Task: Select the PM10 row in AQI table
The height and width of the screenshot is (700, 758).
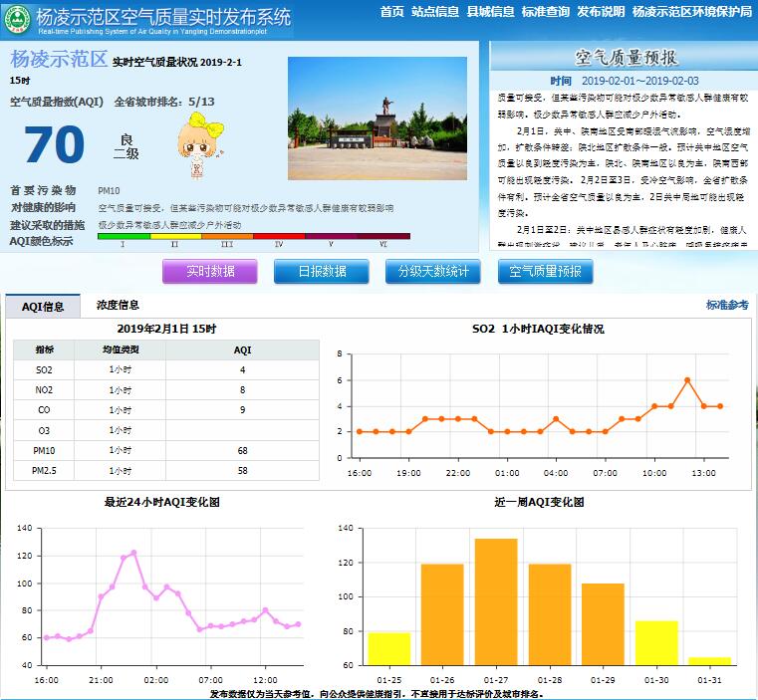Action: [x=166, y=450]
